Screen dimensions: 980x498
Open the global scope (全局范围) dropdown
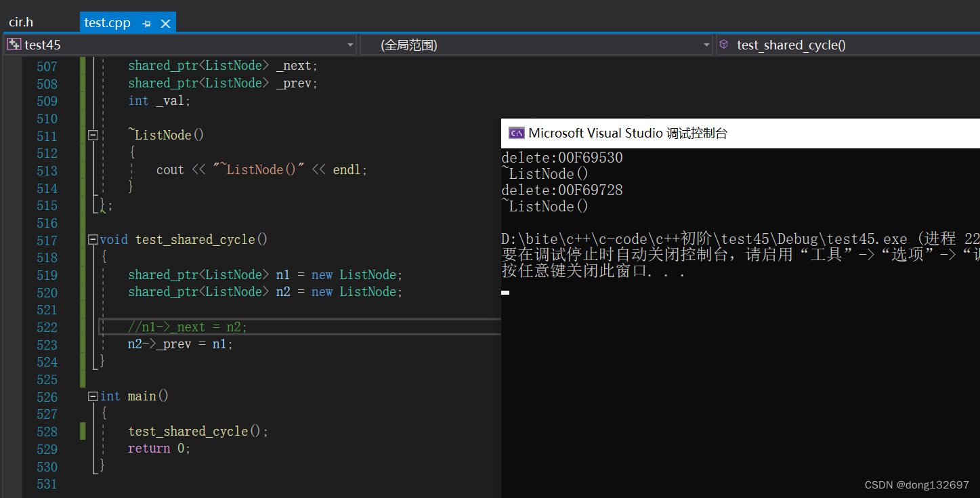[536, 45]
